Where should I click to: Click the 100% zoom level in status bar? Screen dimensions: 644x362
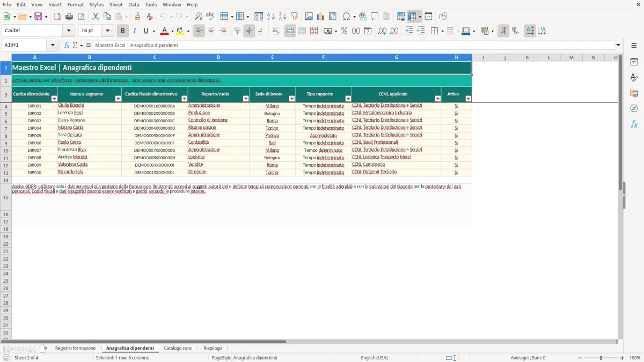[635, 358]
